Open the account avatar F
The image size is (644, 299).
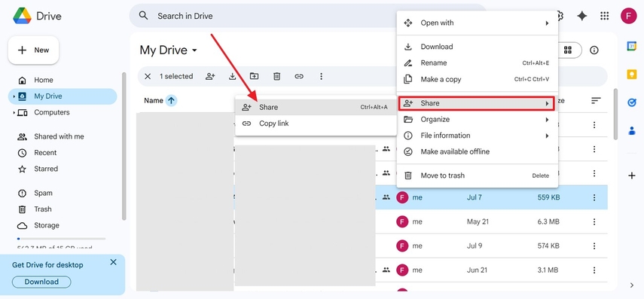point(628,16)
